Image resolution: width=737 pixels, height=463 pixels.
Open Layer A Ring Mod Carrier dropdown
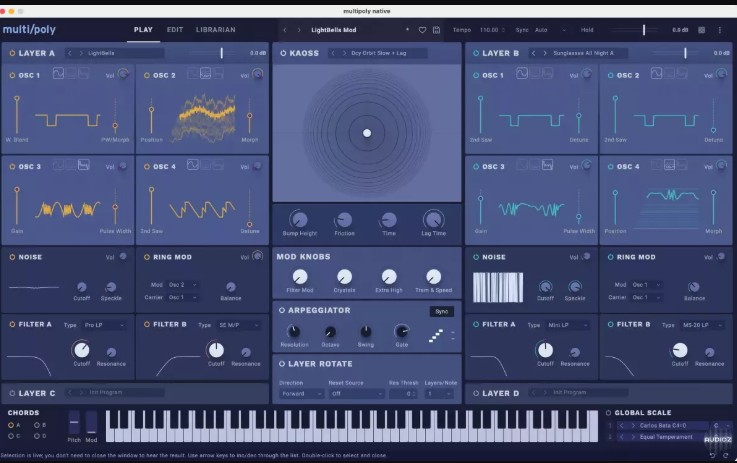pos(182,297)
